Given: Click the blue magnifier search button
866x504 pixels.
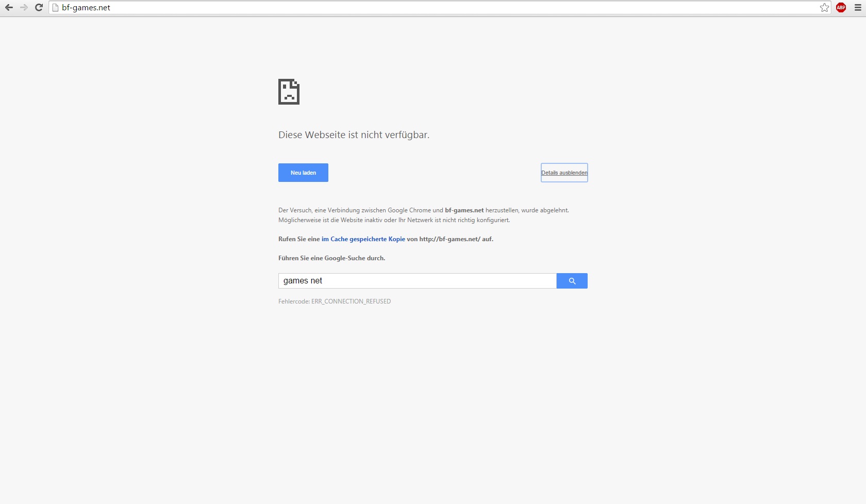Looking at the screenshot, I should click(572, 281).
